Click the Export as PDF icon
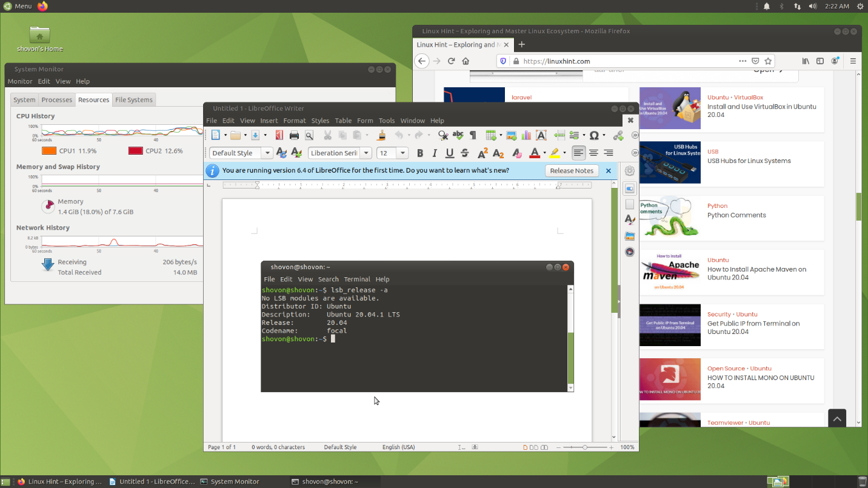The height and width of the screenshot is (488, 868). point(279,135)
